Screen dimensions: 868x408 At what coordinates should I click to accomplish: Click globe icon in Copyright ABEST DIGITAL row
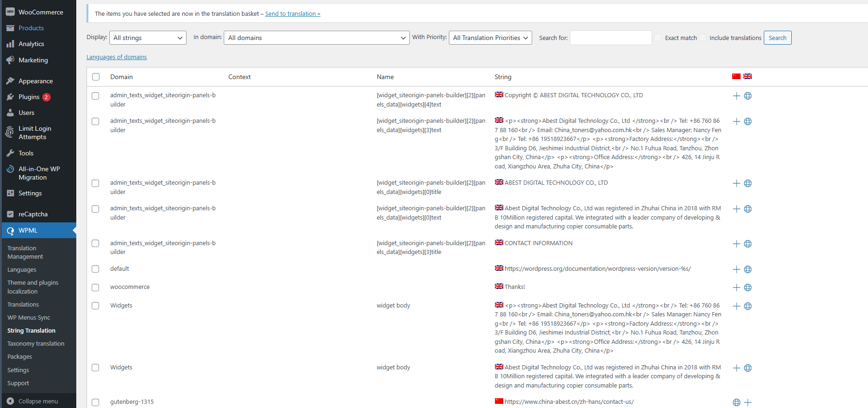point(748,96)
